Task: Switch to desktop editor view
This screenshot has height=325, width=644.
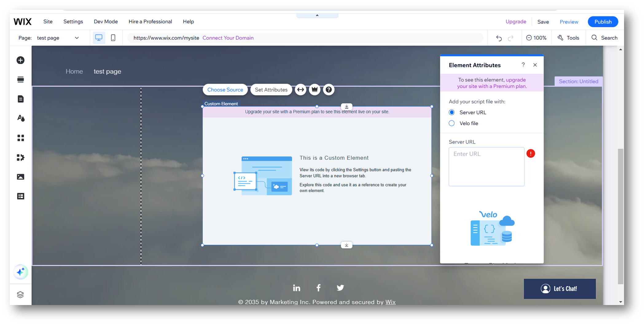Action: pyautogui.click(x=99, y=37)
